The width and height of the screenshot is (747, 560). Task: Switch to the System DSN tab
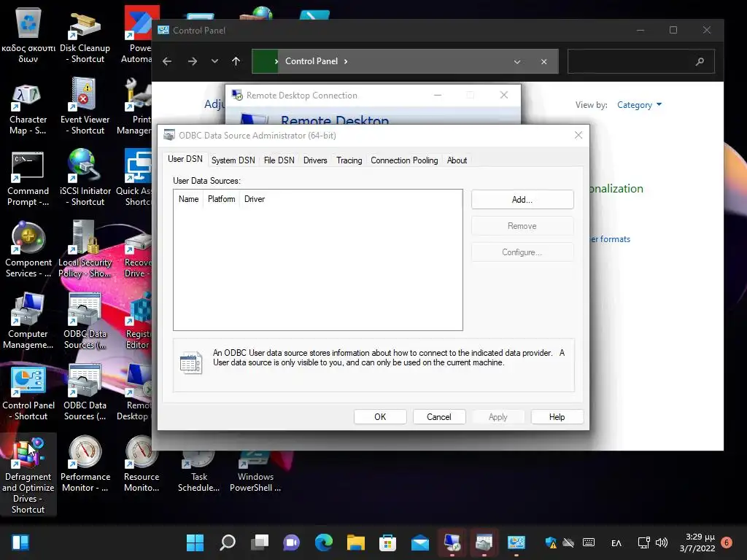pos(233,160)
